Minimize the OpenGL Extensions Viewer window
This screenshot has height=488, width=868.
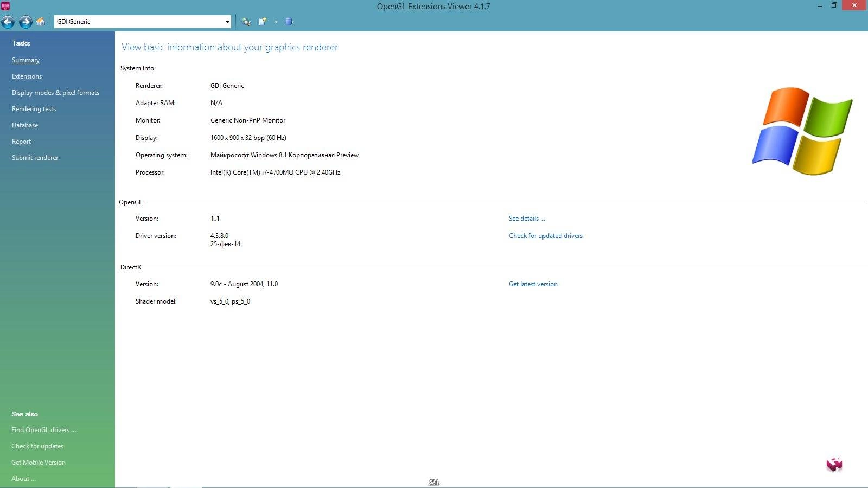[x=820, y=6]
